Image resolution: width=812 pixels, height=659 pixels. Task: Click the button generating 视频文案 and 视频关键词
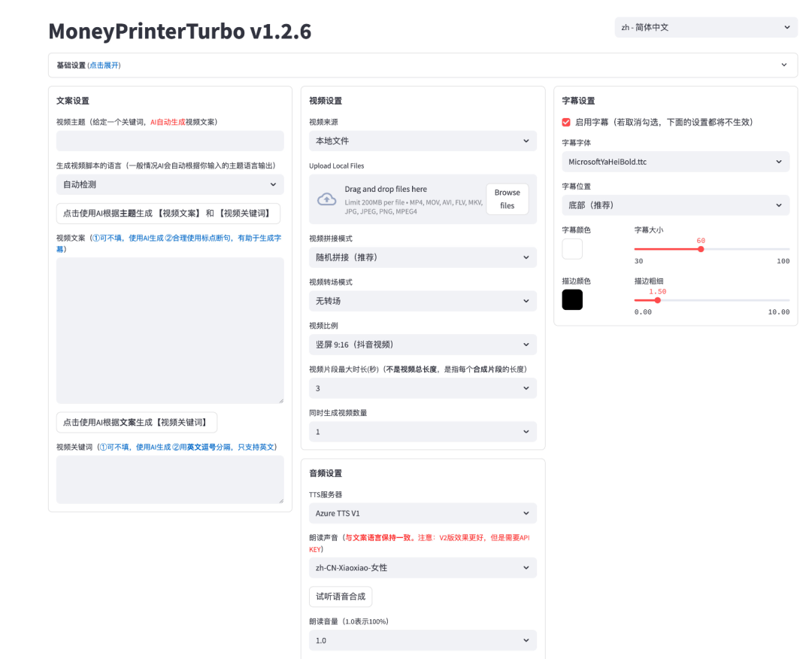[x=168, y=214]
